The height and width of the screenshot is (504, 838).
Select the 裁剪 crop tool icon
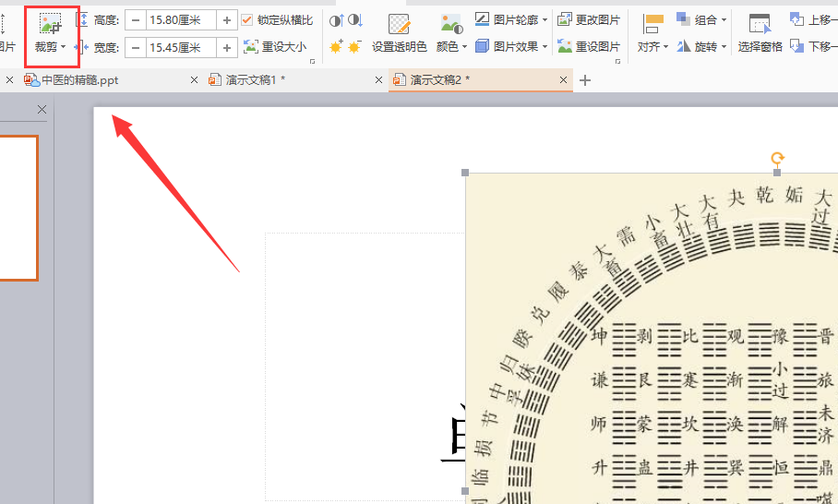pyautogui.click(x=50, y=23)
